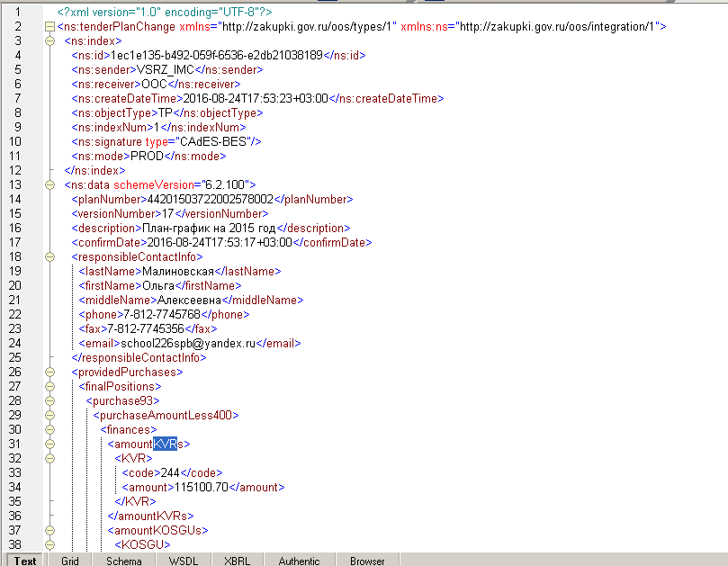The height and width of the screenshot is (566, 728).
Task: Select the XBRL view tab
Action: (x=238, y=561)
